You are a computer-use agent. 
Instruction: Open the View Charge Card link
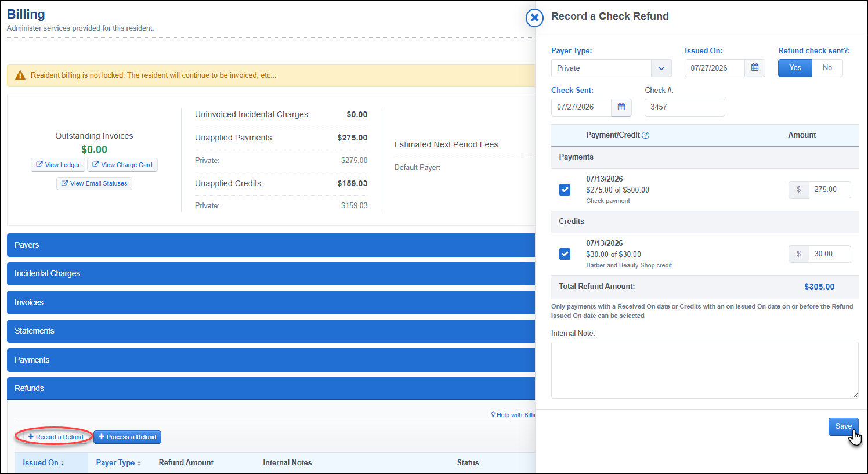tap(122, 165)
